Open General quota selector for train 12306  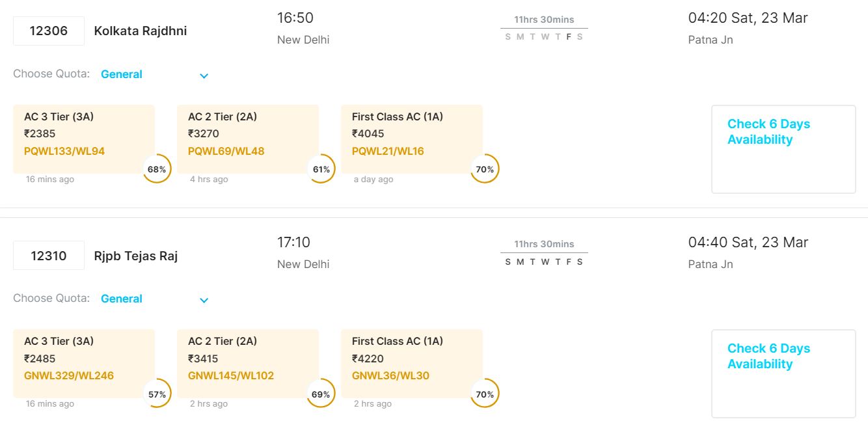coord(122,74)
